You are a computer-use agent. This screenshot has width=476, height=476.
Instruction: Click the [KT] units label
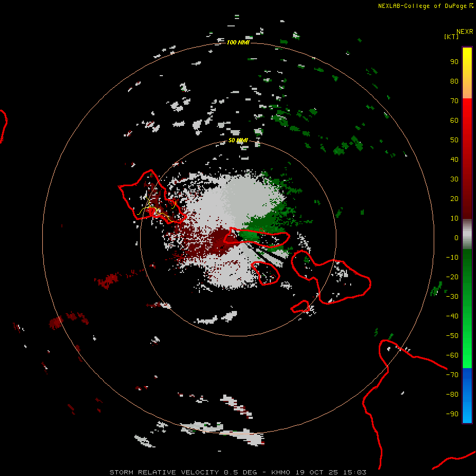[x=452, y=36]
